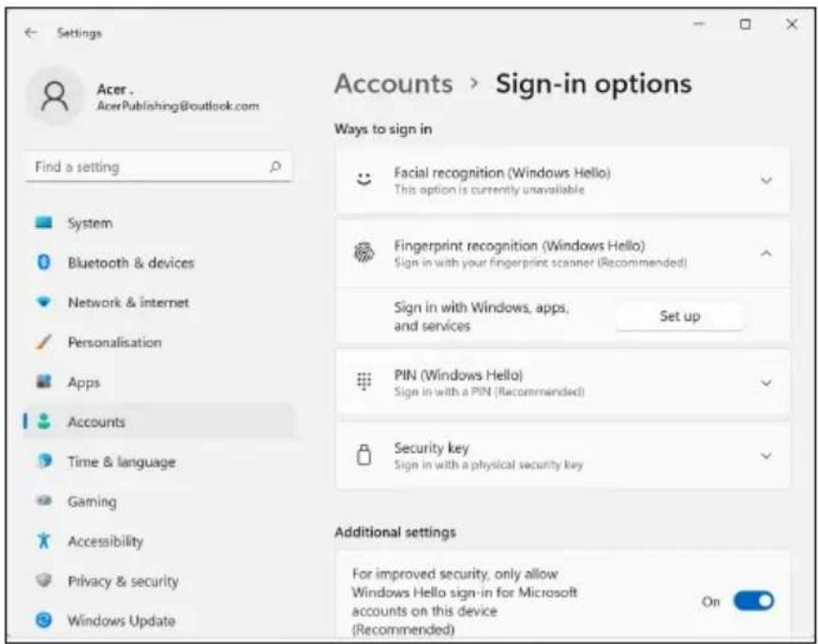The image size is (818, 644).
Task: Click 'Additional settings' heading
Action: (x=394, y=532)
